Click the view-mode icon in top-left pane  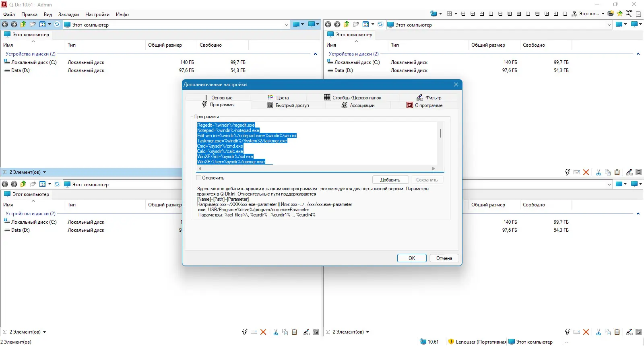[43, 25]
